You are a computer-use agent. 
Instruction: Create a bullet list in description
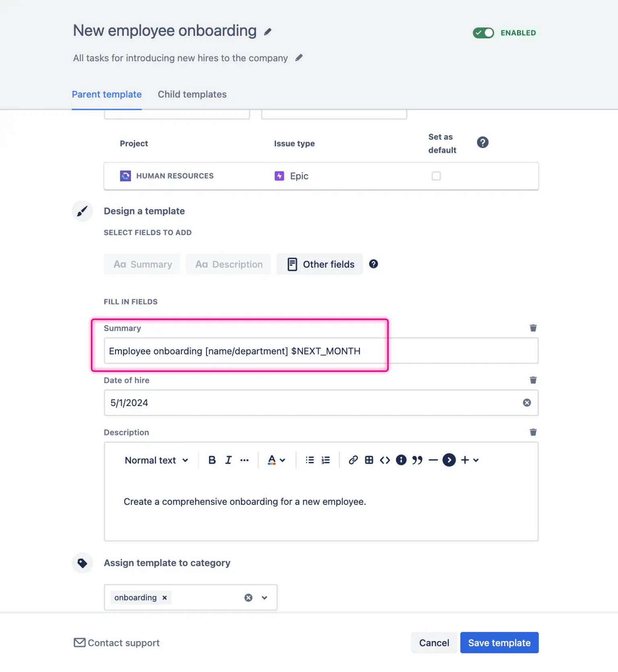(309, 460)
